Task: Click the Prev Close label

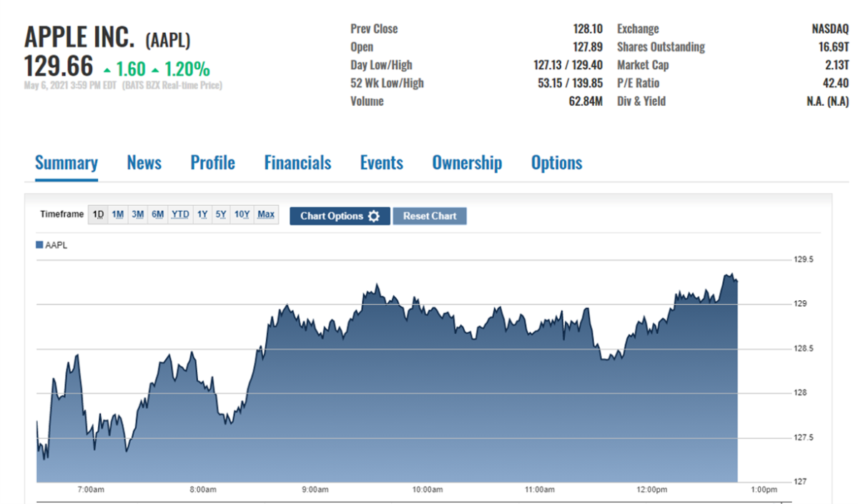Action: click(374, 29)
